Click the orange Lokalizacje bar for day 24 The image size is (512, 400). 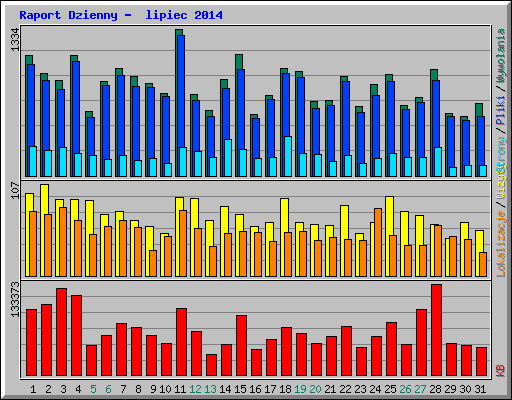[378, 242]
